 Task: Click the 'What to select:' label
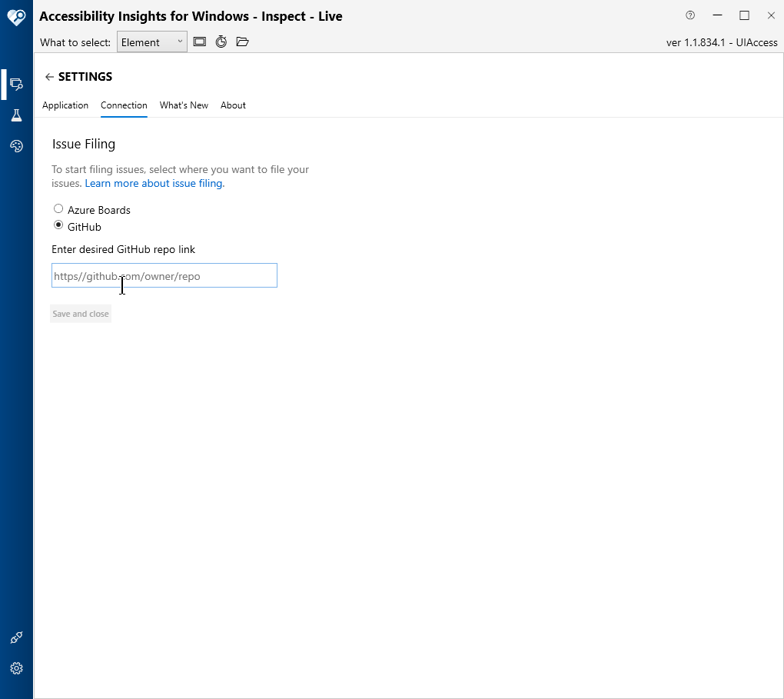click(75, 42)
